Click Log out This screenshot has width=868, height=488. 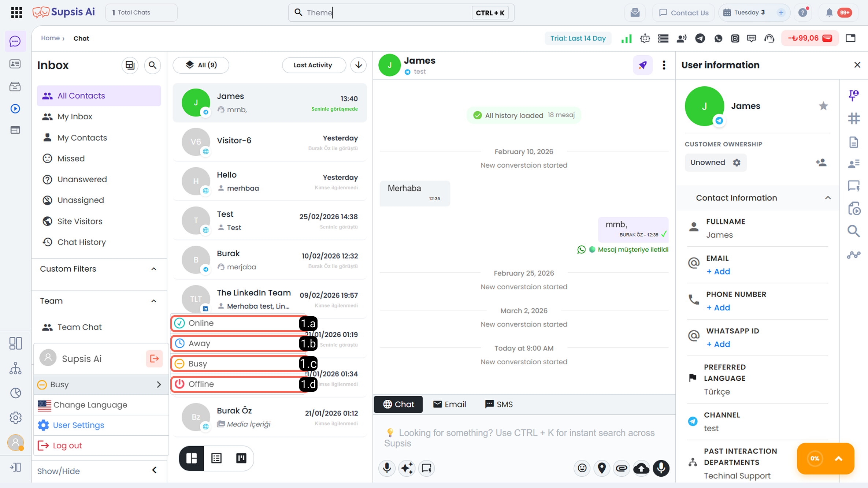101,446
